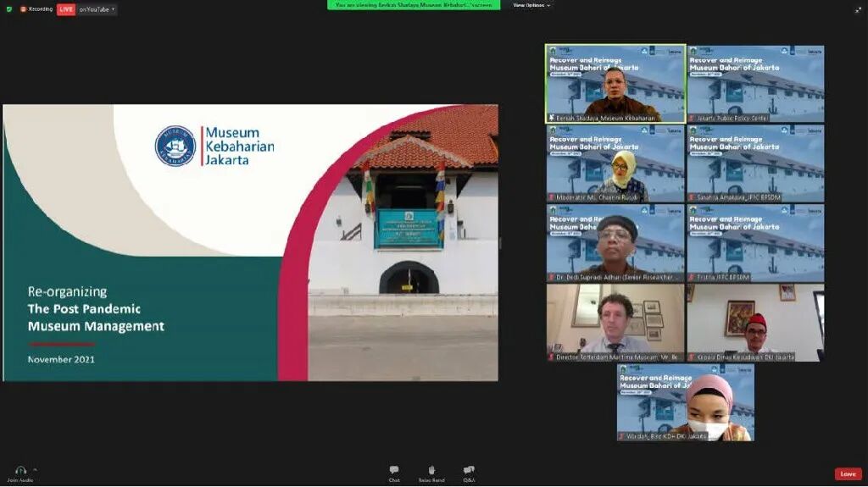Click the muted mic icon on Dr. Dedi tile
Viewport: 868px width, 487px height.
tap(551, 277)
